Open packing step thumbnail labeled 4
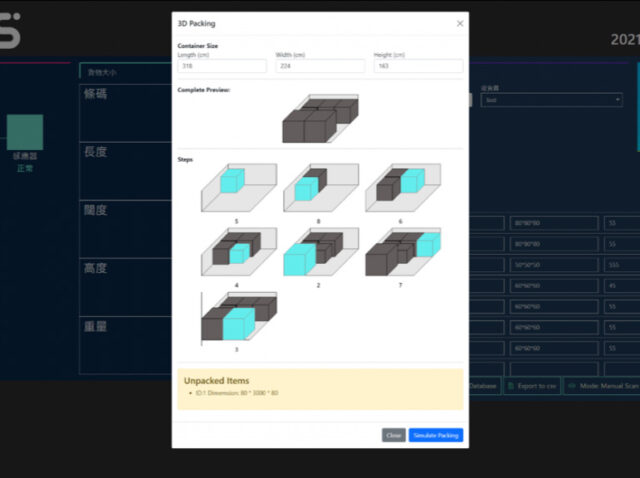640x478 pixels. tap(236, 250)
